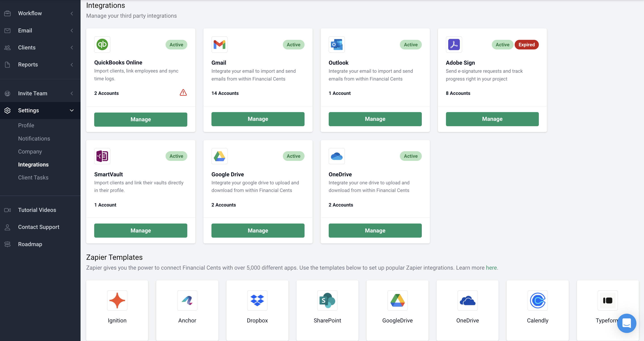This screenshot has width=644, height=341.
Task: Follow the Zapier 'here' link
Action: point(491,268)
